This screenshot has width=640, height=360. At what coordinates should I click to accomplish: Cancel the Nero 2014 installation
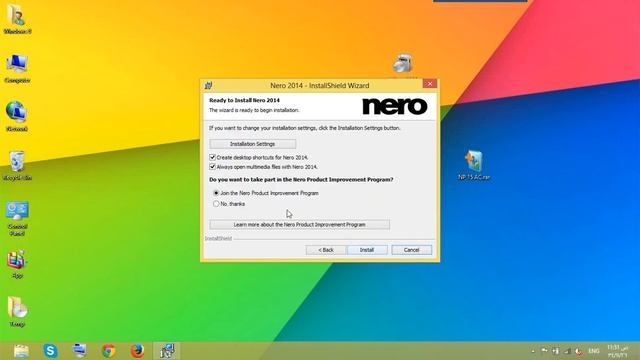411,250
